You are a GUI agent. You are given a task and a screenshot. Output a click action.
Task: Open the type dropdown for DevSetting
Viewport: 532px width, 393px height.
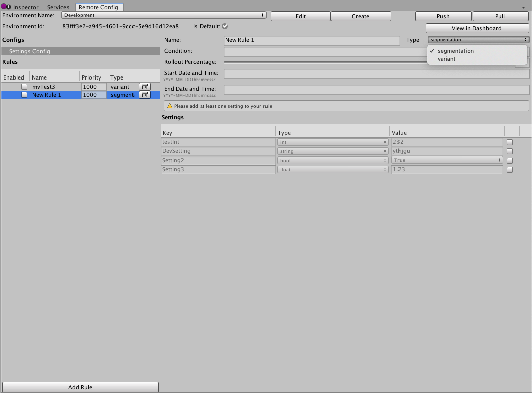(332, 151)
